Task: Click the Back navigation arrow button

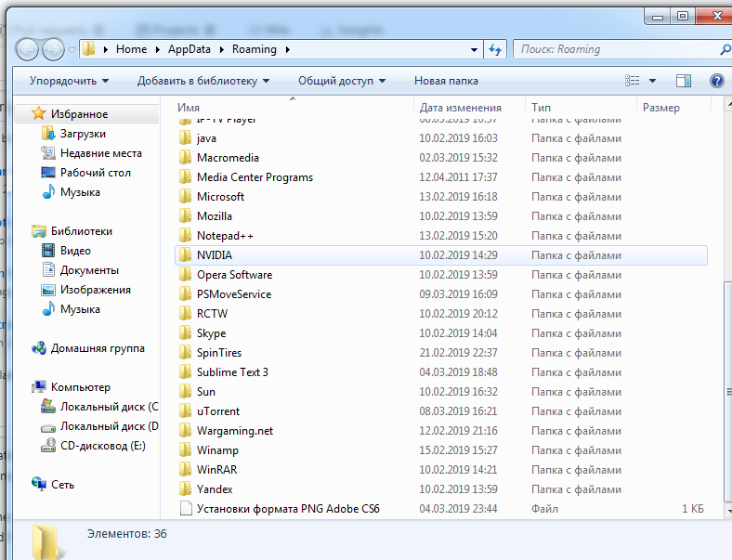Action: (x=27, y=49)
